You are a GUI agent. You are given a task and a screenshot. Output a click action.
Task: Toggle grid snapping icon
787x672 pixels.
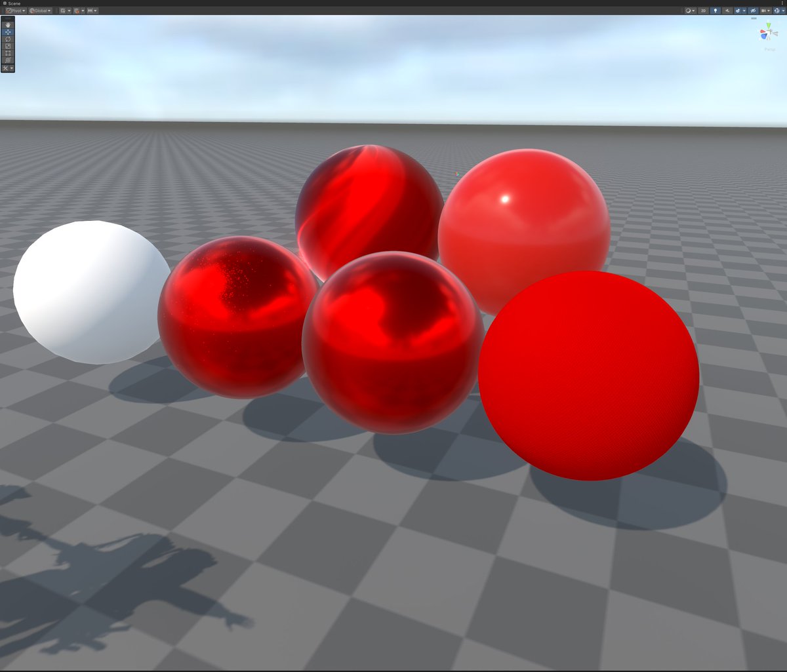pos(77,10)
